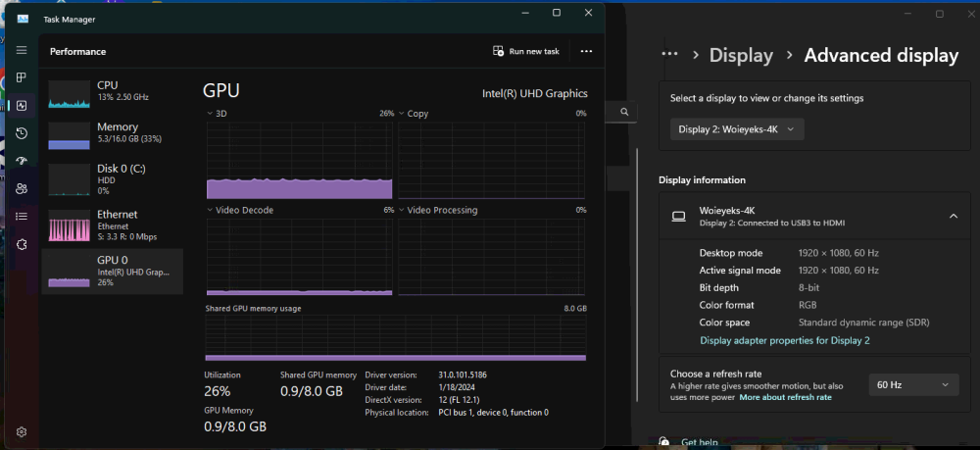Click the Display information section heading
980x450 pixels.
[702, 180]
